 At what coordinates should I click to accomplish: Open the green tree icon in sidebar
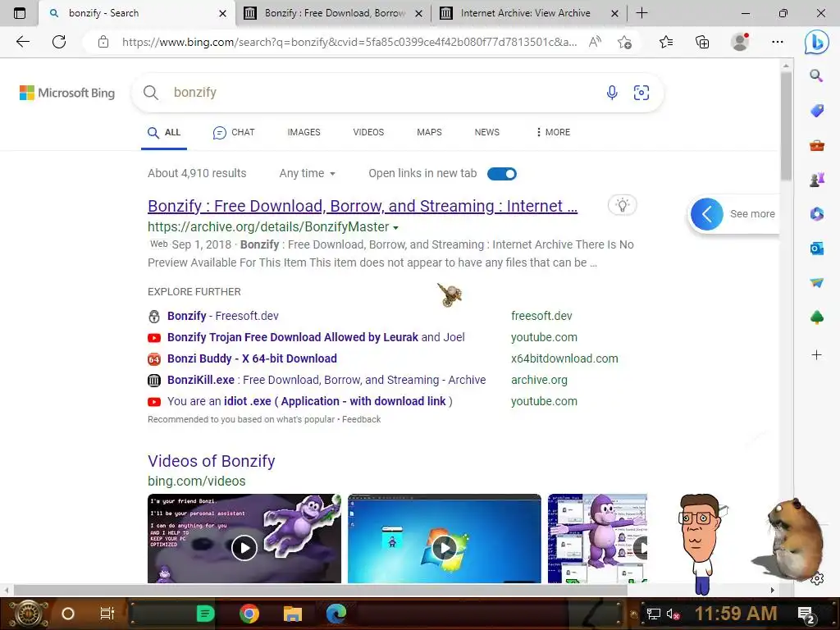click(816, 317)
